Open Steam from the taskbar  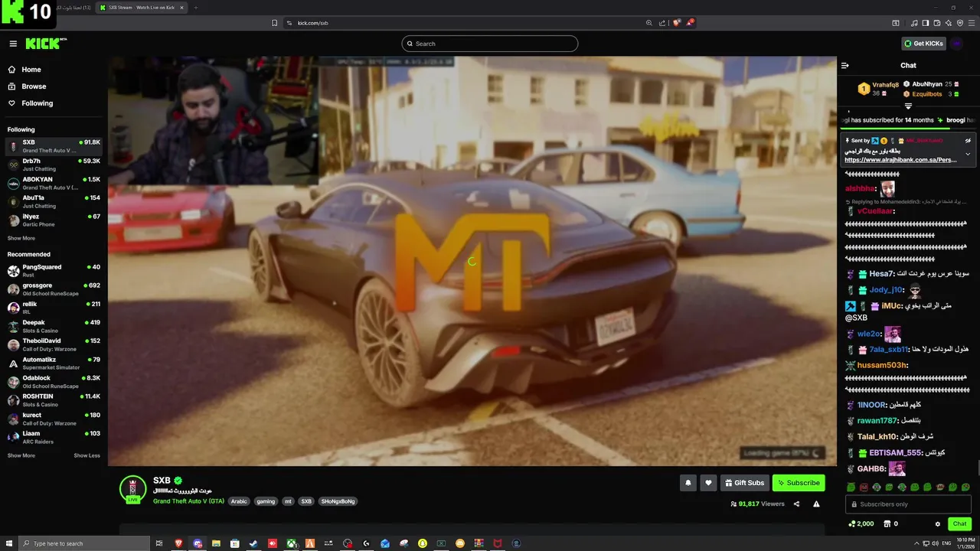253,543
